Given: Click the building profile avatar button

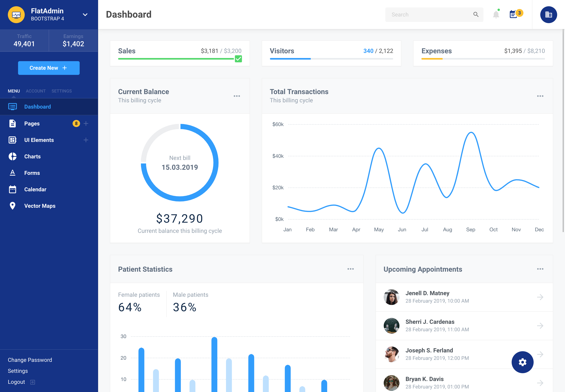Looking at the screenshot, I should (x=548, y=15).
